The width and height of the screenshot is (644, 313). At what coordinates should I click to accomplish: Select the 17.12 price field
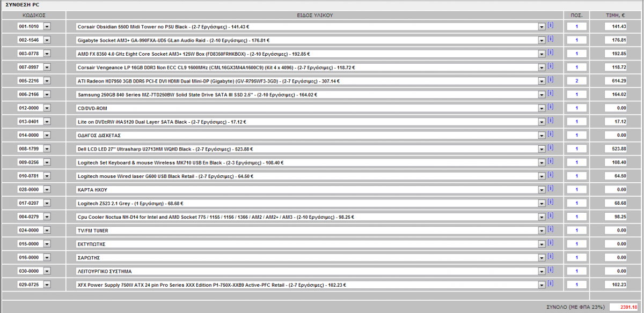tap(616, 122)
